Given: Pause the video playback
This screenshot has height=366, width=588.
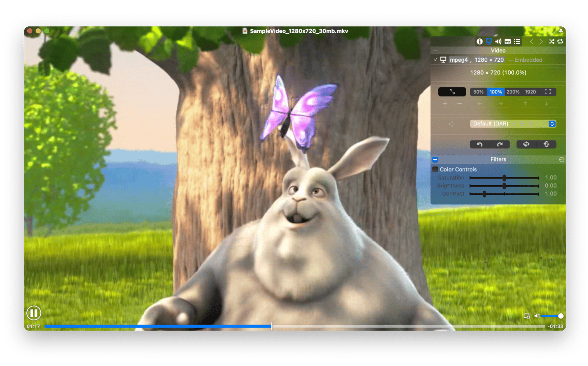Looking at the screenshot, I should coord(34,313).
